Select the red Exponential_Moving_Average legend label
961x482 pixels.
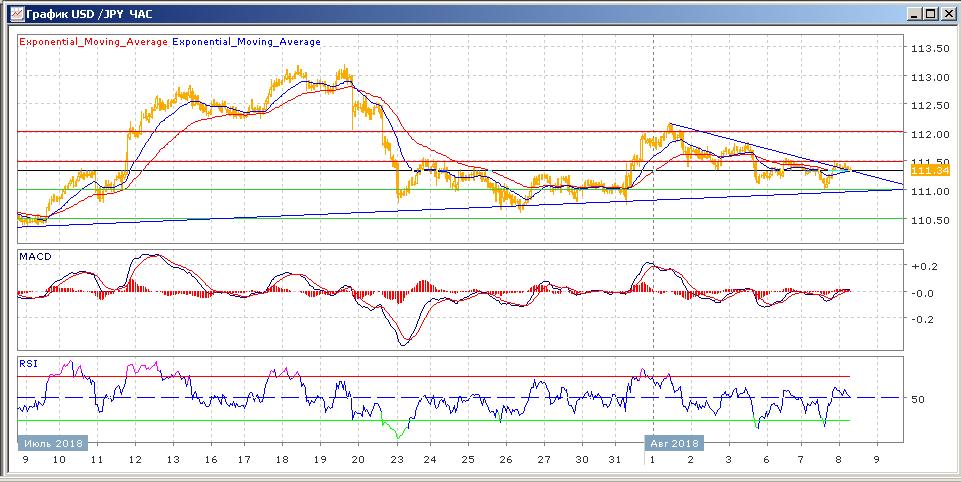pyautogui.click(x=94, y=42)
